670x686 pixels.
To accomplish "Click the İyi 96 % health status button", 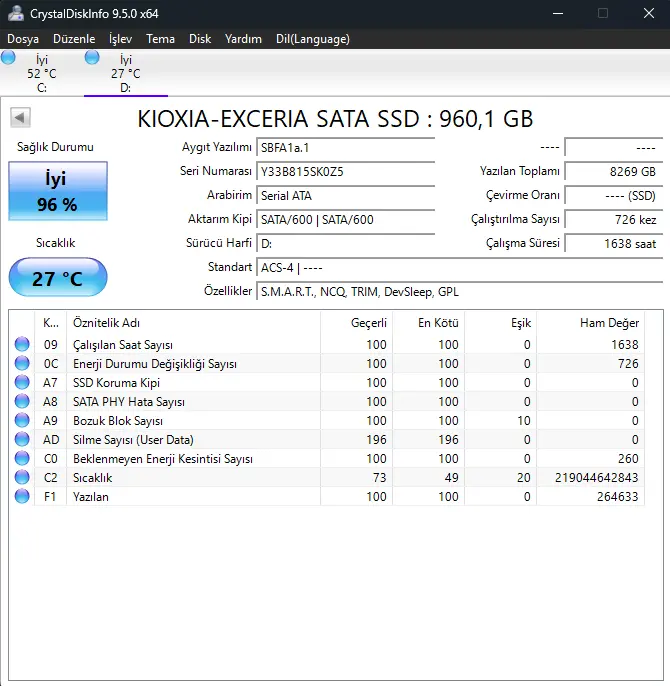I will (x=58, y=191).
